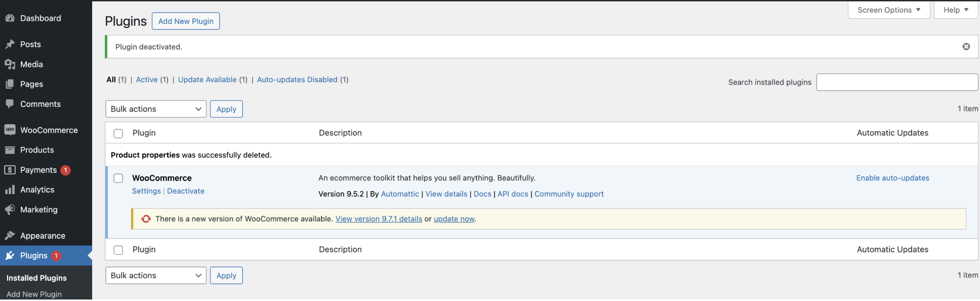Viewport: 980px width, 301px height.
Task: Open Products menu item
Action: pyautogui.click(x=37, y=150)
